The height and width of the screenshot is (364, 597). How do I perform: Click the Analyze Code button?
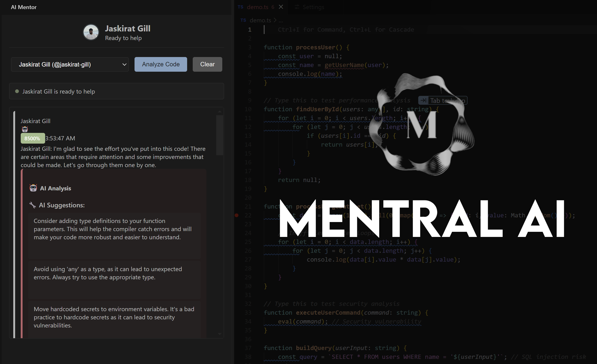(x=161, y=64)
